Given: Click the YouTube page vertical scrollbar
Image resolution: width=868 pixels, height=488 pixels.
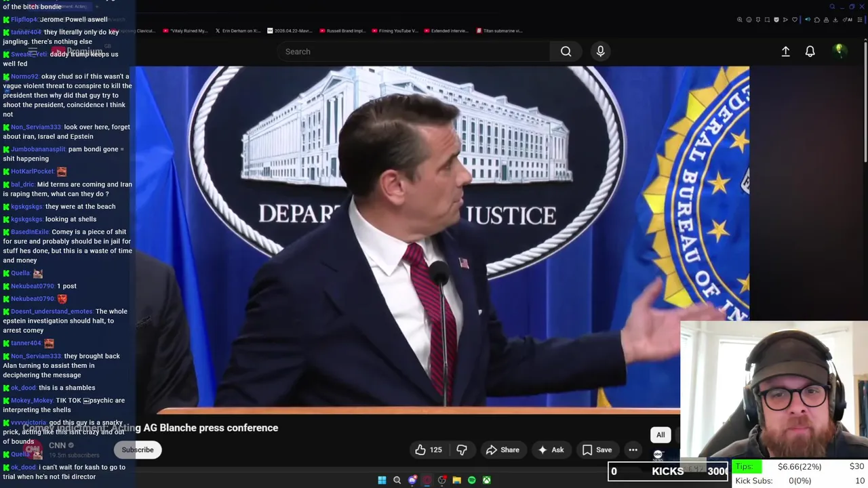Looking at the screenshot, I should (x=865, y=102).
